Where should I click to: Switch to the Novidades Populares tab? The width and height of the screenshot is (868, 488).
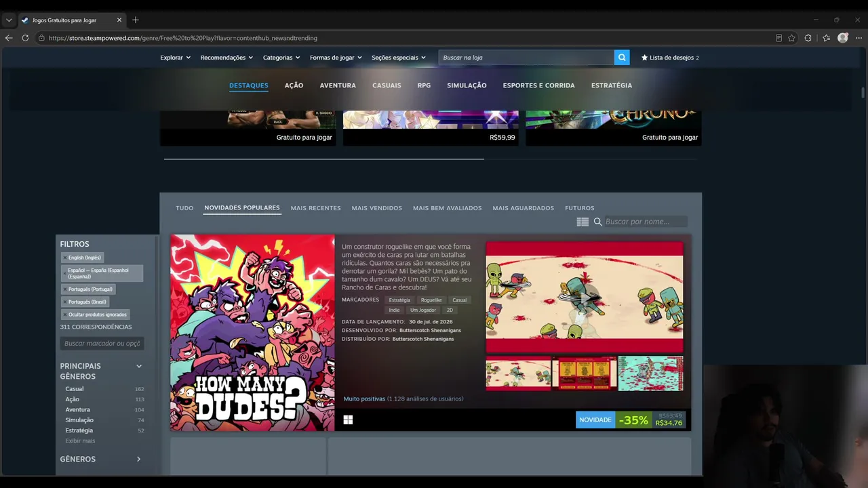tap(242, 208)
